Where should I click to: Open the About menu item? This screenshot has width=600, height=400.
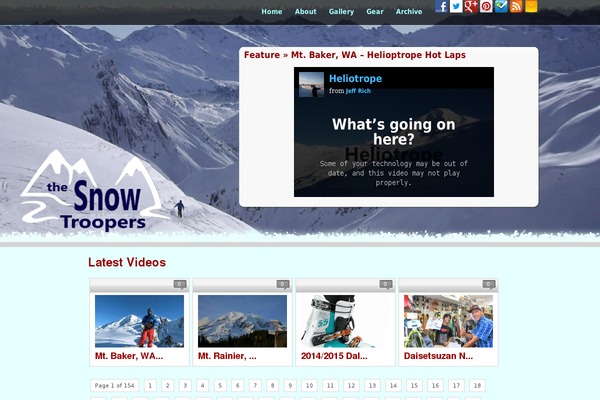[305, 11]
